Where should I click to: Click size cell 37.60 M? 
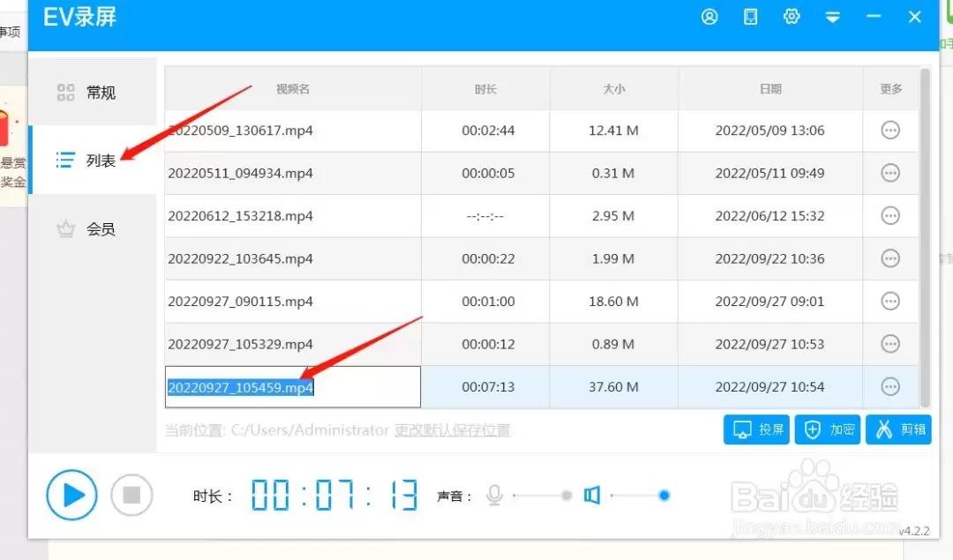[x=613, y=387]
